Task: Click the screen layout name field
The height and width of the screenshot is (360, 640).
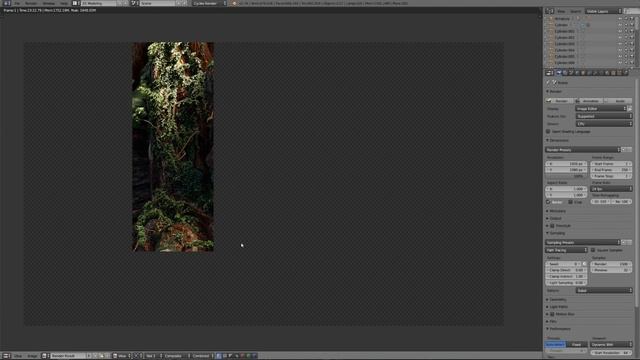Action: [x=98, y=3]
